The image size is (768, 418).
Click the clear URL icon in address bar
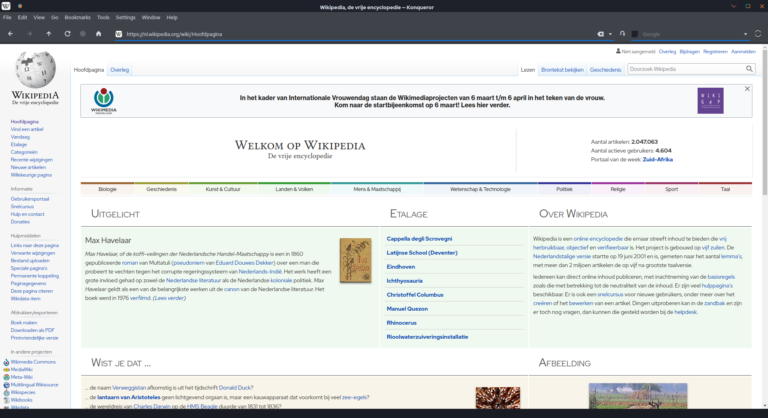click(600, 34)
